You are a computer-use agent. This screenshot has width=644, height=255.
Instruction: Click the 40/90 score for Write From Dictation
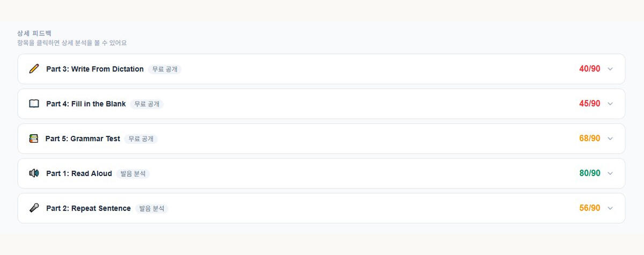[x=590, y=69]
